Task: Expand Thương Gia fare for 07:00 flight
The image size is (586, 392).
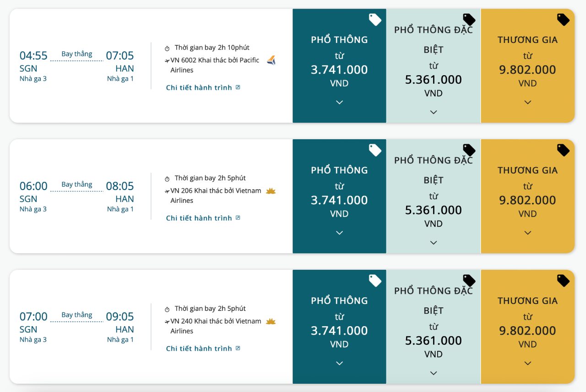Action: [x=528, y=364]
